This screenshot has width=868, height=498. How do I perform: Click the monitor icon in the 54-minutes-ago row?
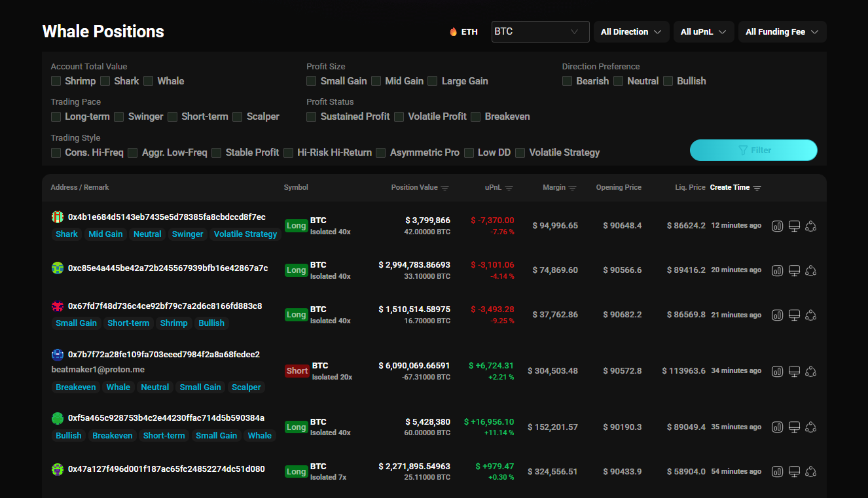click(794, 471)
